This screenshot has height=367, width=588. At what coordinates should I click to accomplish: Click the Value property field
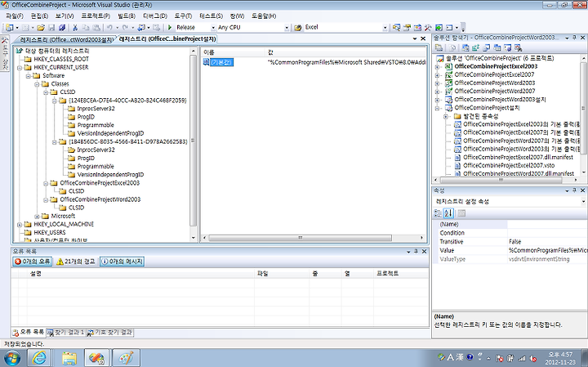point(547,250)
